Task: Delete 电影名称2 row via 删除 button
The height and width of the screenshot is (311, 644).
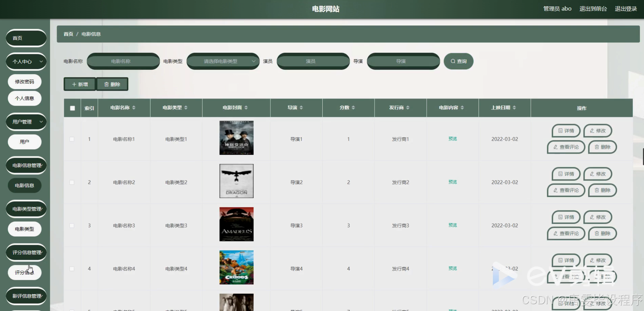Action: tap(603, 190)
